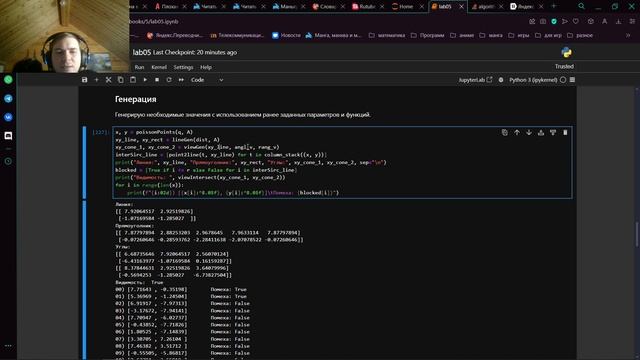The width and height of the screenshot is (640, 360).
Task: Restart the kernel with circular arrow icon
Action: (169, 80)
